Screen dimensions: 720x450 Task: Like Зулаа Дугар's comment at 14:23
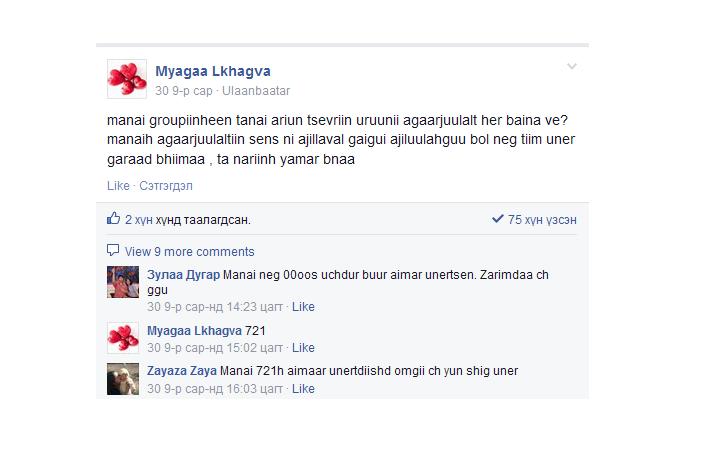303,307
